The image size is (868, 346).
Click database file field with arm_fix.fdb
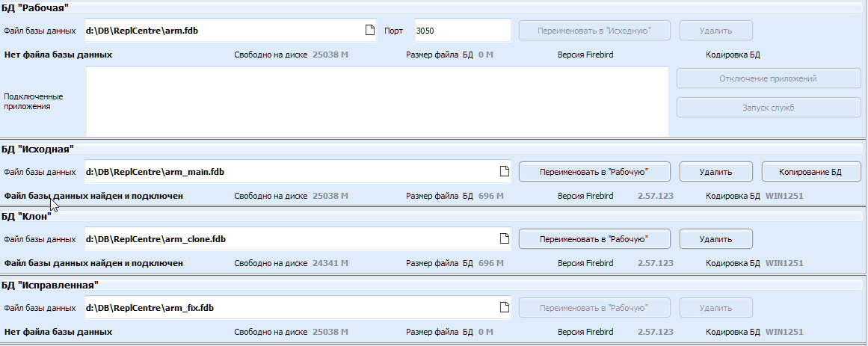click(298, 307)
